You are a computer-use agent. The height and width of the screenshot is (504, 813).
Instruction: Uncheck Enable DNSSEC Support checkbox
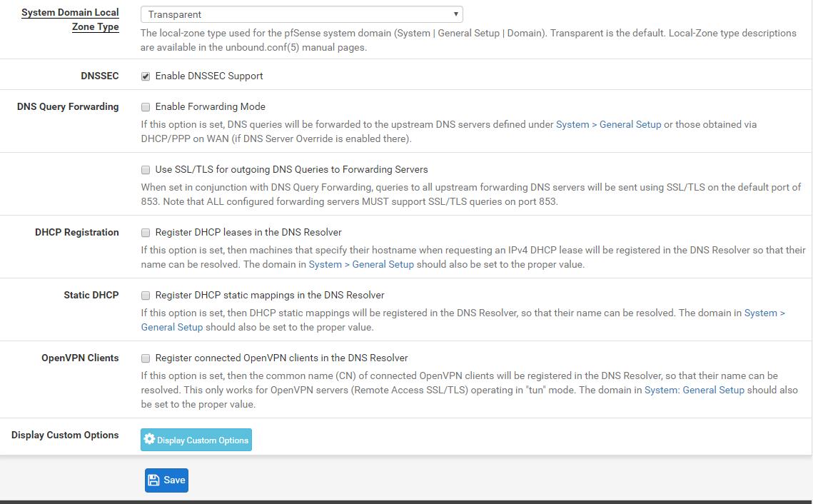click(146, 76)
